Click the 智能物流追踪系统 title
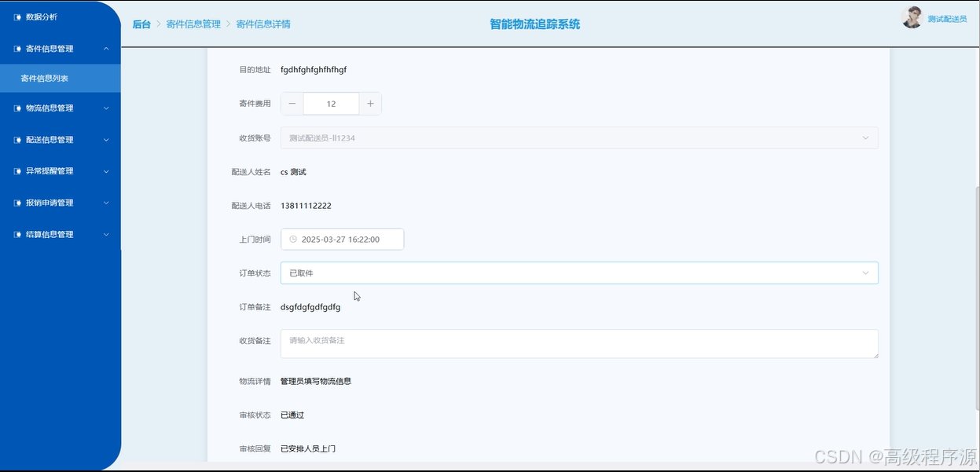This screenshot has width=980, height=472. (535, 24)
